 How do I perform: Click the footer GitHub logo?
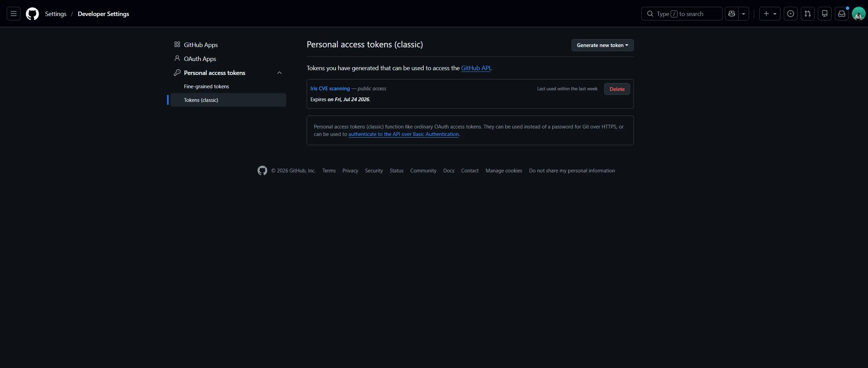pyautogui.click(x=262, y=170)
